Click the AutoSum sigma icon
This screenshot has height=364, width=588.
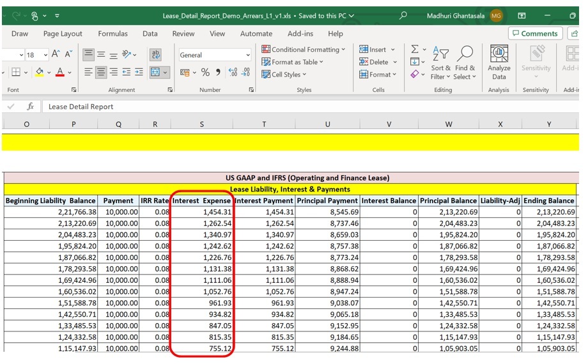tap(415, 50)
